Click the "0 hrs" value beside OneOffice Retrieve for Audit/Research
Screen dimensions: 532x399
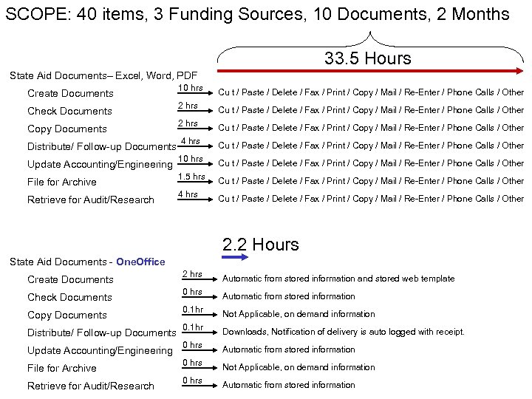[192, 381]
